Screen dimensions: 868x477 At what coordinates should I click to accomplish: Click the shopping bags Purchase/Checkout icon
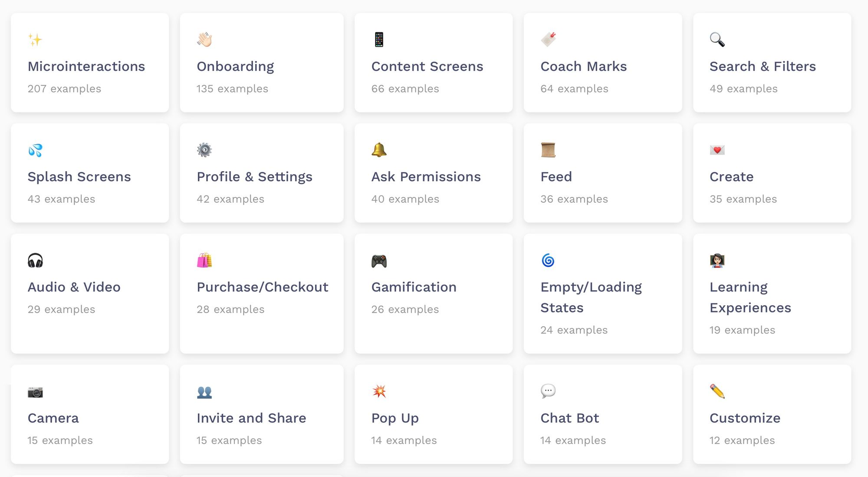coord(204,260)
